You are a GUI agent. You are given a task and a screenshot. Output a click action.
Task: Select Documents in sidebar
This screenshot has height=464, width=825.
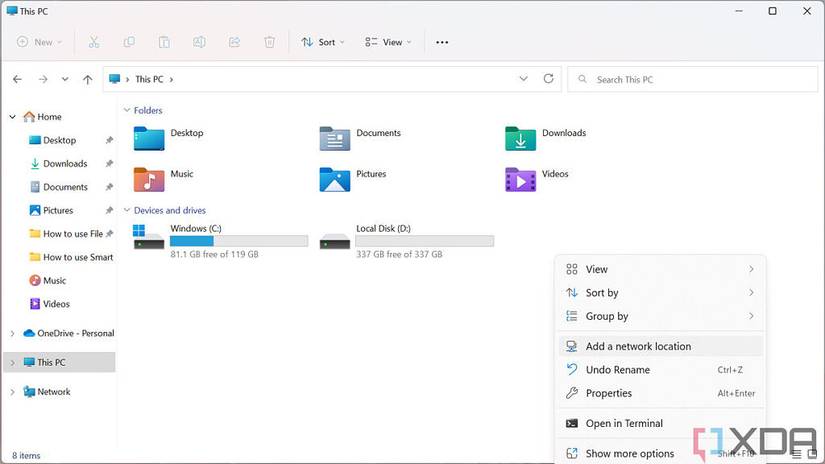pyautogui.click(x=65, y=187)
